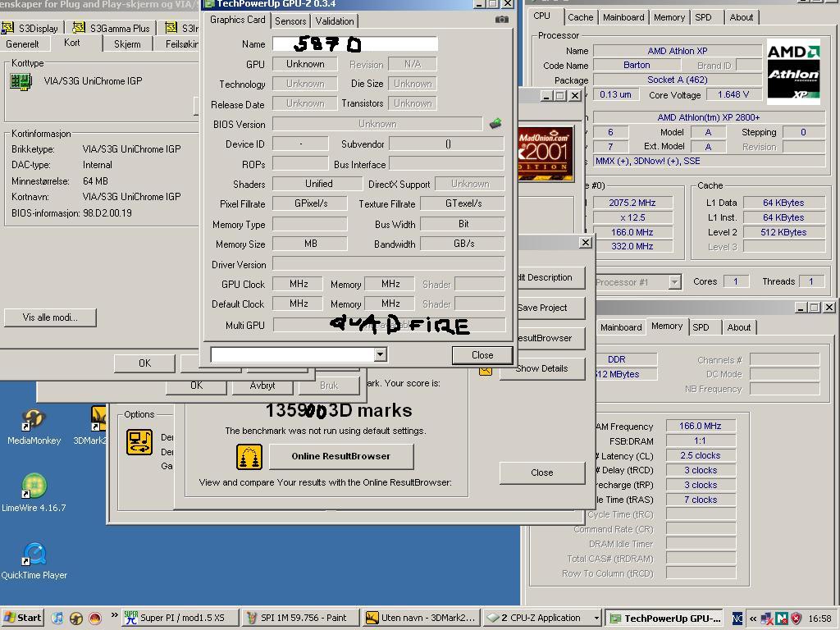Click the AMD Athlon(tm) XP 2800+ specification text
Screen dimensions: 840x630
pyautogui.click(x=708, y=118)
